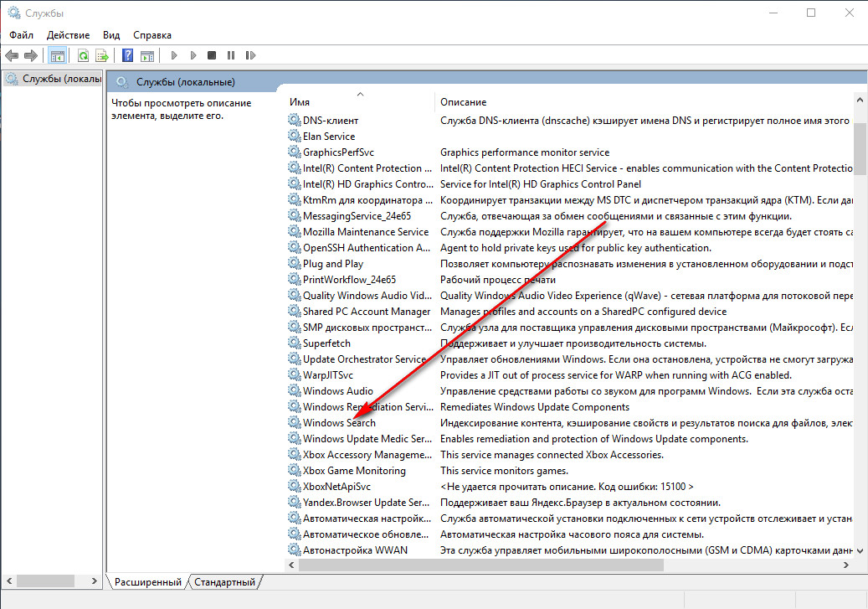The height and width of the screenshot is (609, 868).
Task: Click the gear icon beside MessagingService_24e65
Action: coord(294,215)
